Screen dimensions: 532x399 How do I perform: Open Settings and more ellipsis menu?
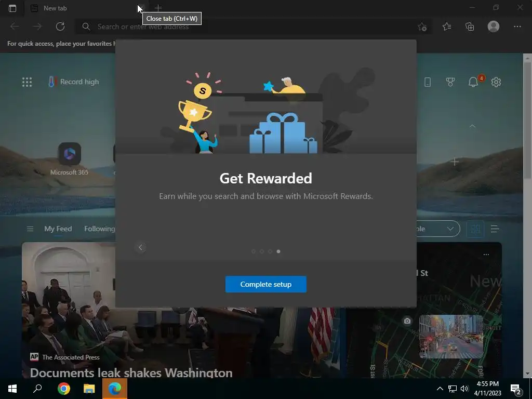[517, 26]
